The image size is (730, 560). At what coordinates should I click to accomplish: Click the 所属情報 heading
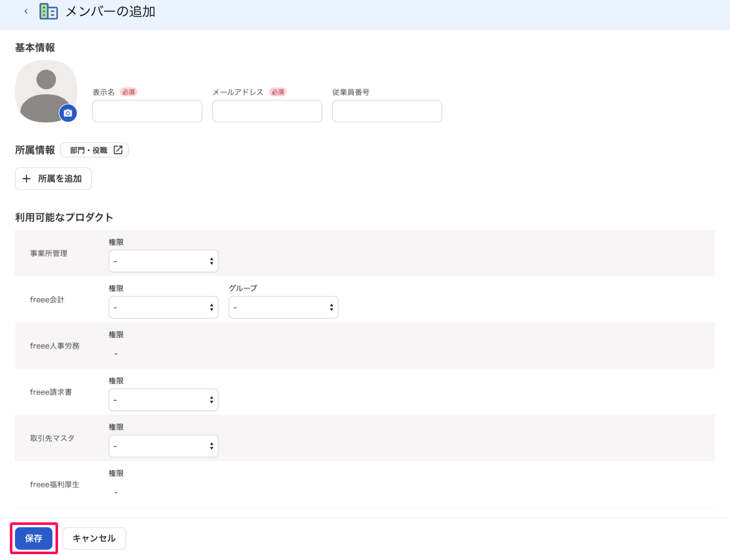pos(35,150)
